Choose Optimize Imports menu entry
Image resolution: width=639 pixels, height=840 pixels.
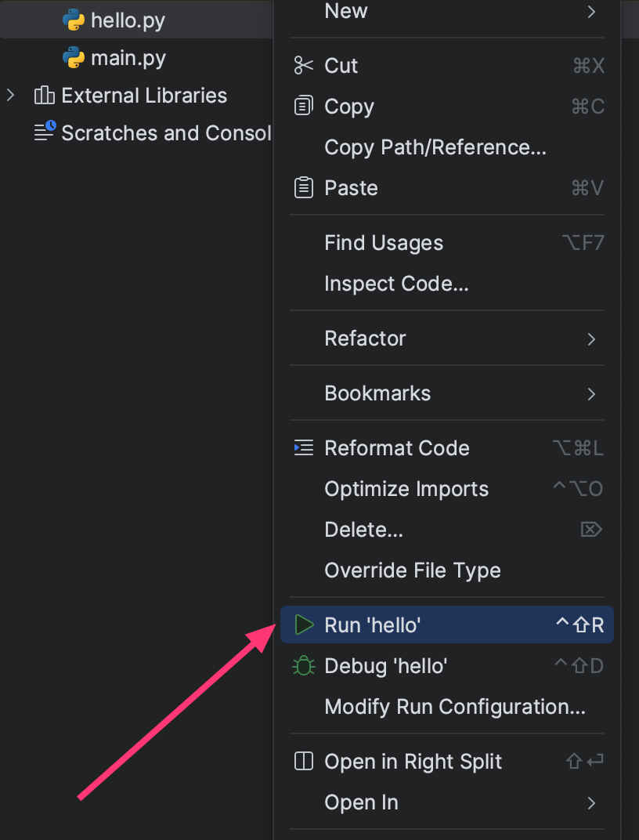(x=406, y=489)
